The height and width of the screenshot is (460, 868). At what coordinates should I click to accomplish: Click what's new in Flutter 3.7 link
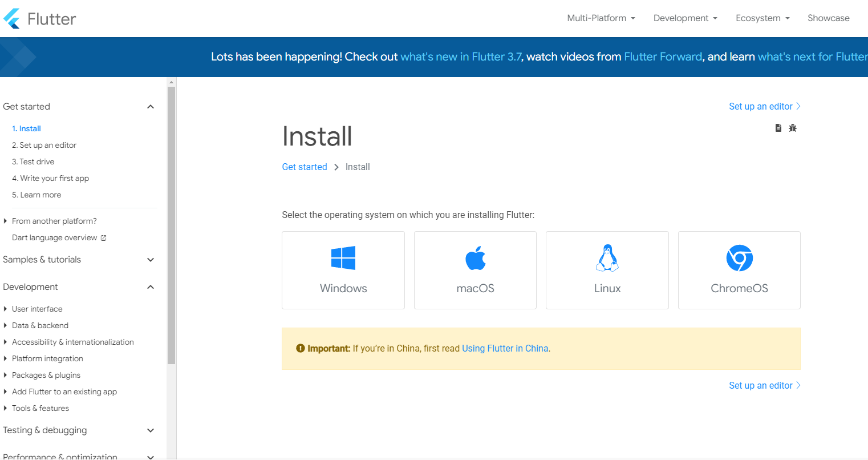tap(461, 57)
